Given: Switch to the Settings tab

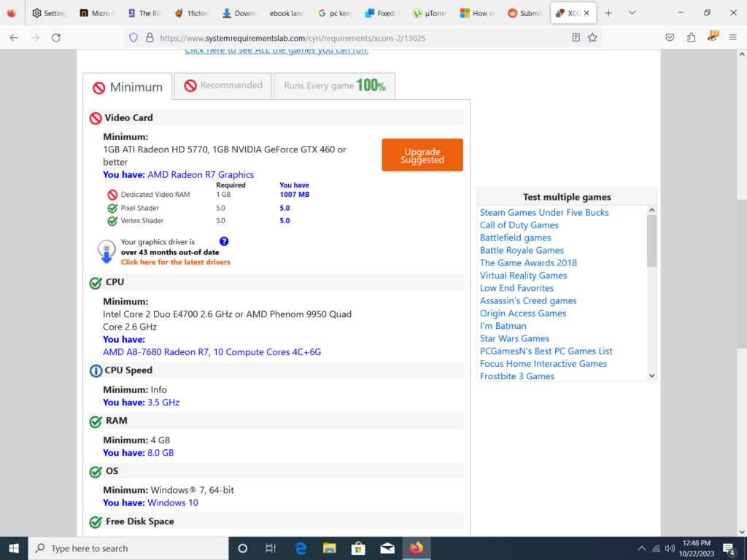Looking at the screenshot, I should click(x=49, y=13).
